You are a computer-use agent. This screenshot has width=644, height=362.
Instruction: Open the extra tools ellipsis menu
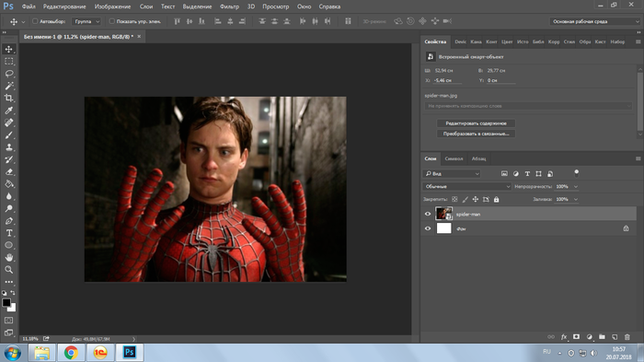click(8, 282)
